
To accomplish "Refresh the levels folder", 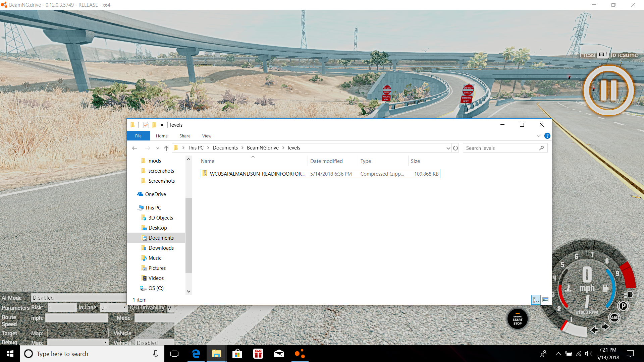I will 455,148.
